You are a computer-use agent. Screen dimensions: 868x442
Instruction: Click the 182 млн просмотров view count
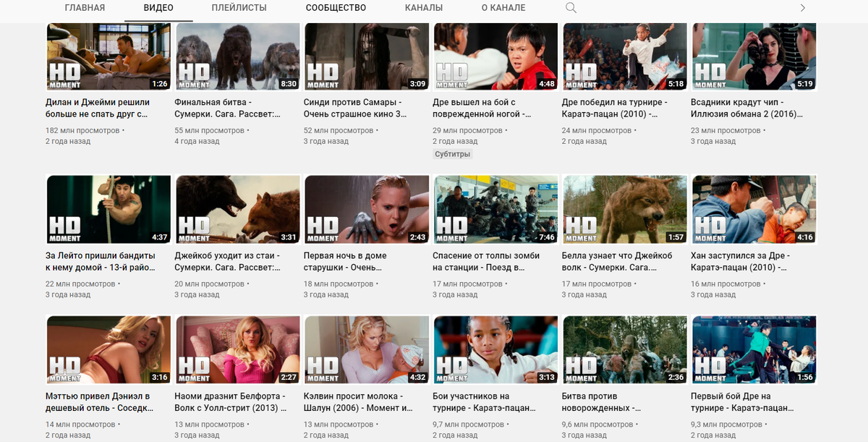82,130
